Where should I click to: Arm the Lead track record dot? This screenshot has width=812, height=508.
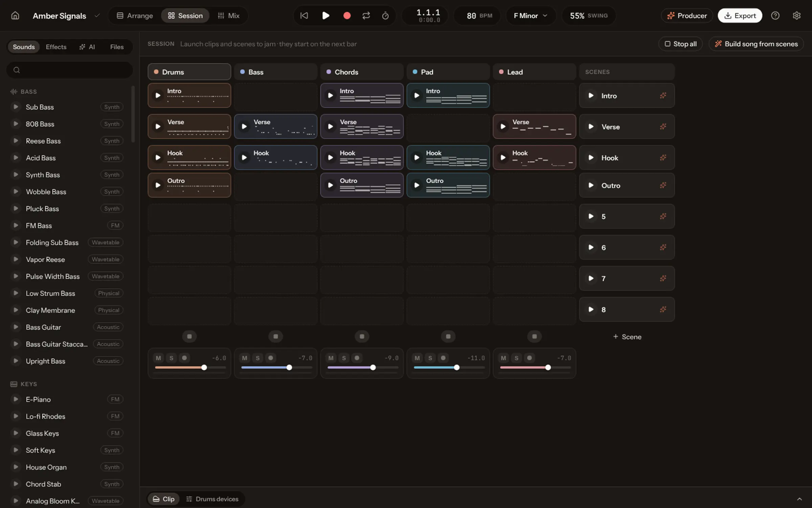click(x=529, y=358)
